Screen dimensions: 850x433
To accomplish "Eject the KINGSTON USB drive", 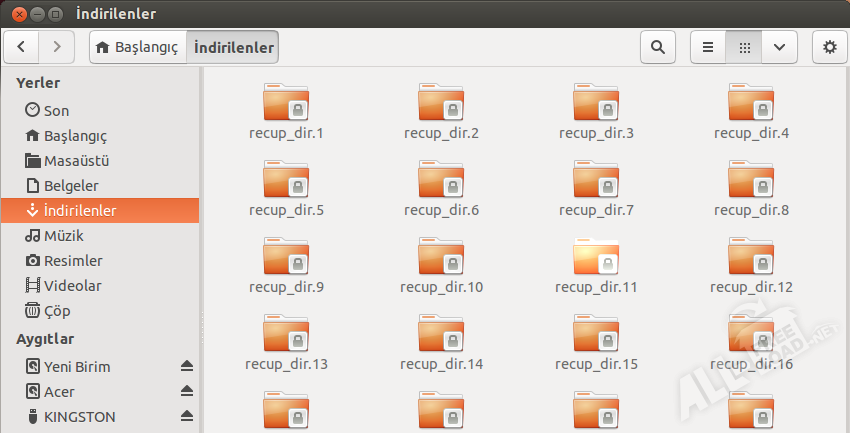I will (x=187, y=417).
